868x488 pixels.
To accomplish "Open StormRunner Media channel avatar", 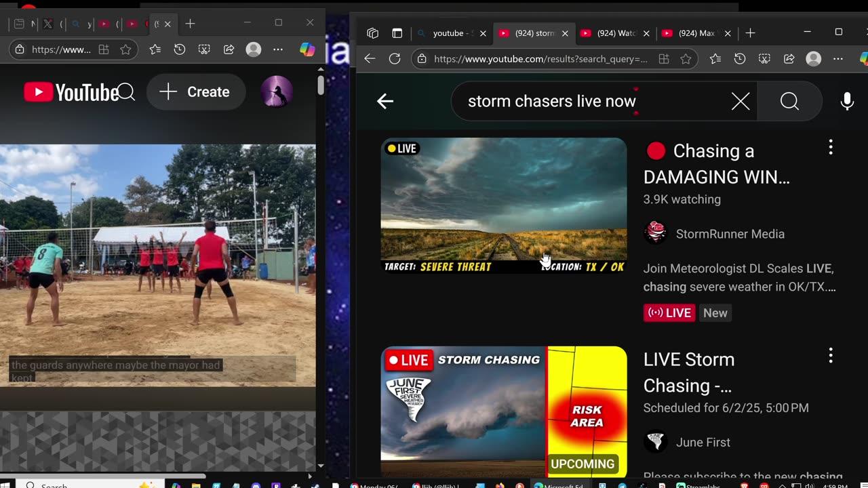I will tap(656, 233).
